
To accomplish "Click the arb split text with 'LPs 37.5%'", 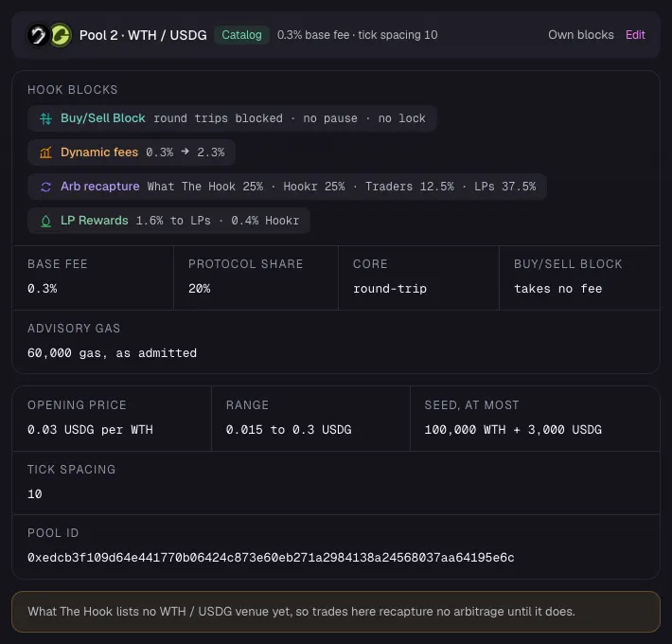I will click(342, 187).
